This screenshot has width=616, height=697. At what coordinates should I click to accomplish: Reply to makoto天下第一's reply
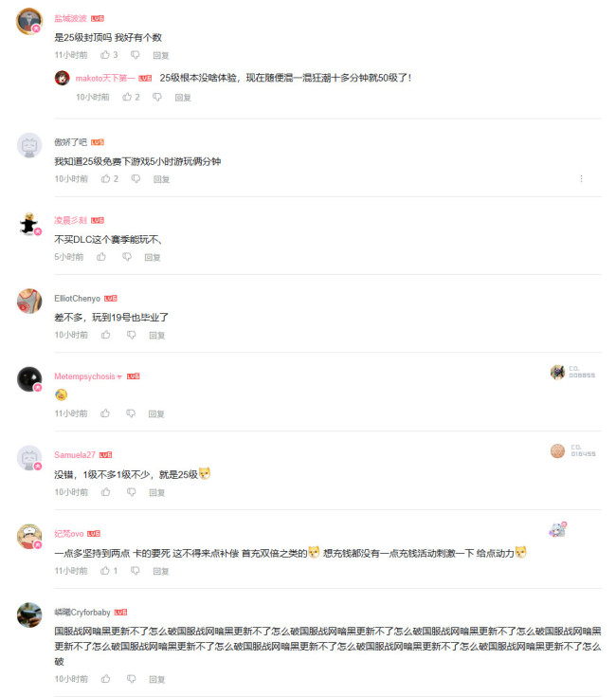[x=183, y=98]
